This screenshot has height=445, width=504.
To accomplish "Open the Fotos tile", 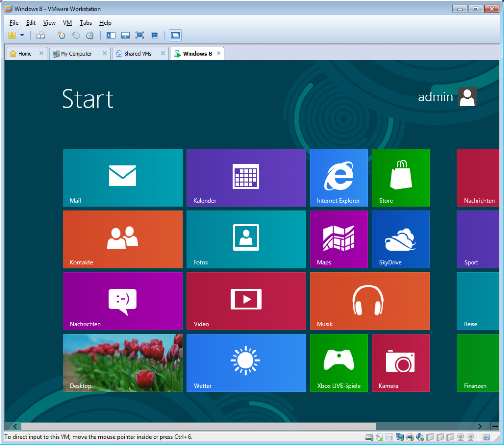I will [x=246, y=239].
